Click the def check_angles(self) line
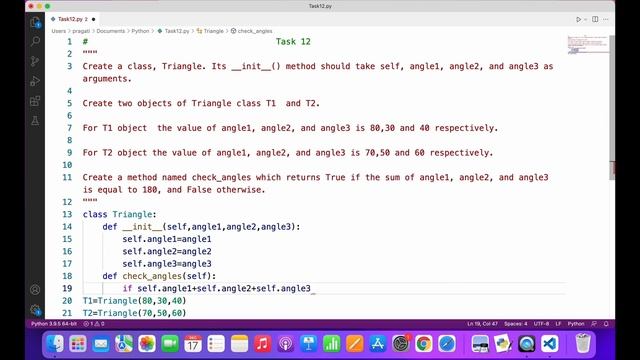The height and width of the screenshot is (360, 640). click(159, 276)
